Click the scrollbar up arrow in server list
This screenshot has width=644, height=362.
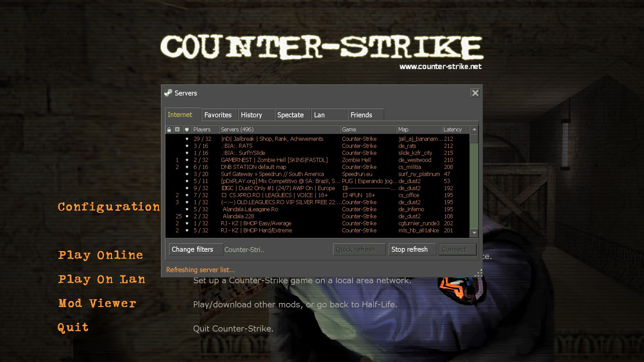click(x=474, y=129)
